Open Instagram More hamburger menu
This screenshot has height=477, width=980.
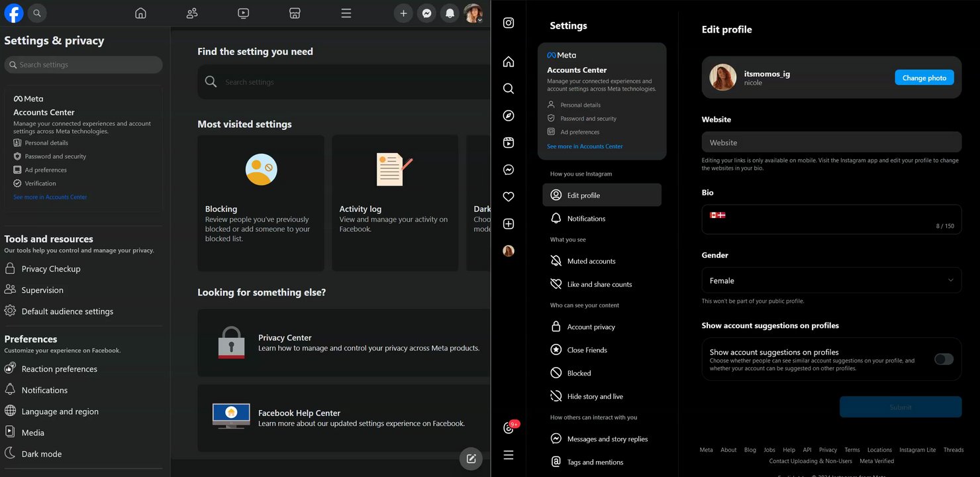tap(509, 455)
